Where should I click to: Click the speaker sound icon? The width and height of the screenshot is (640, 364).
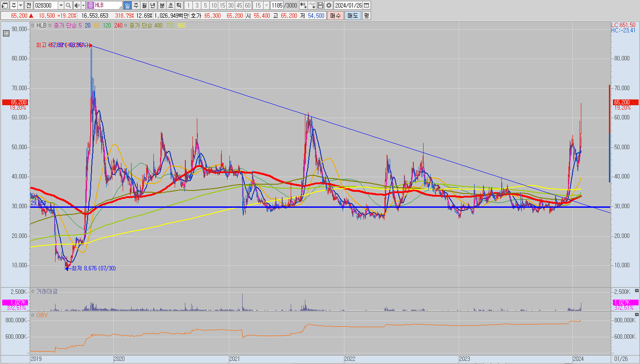pyautogui.click(x=76, y=5)
